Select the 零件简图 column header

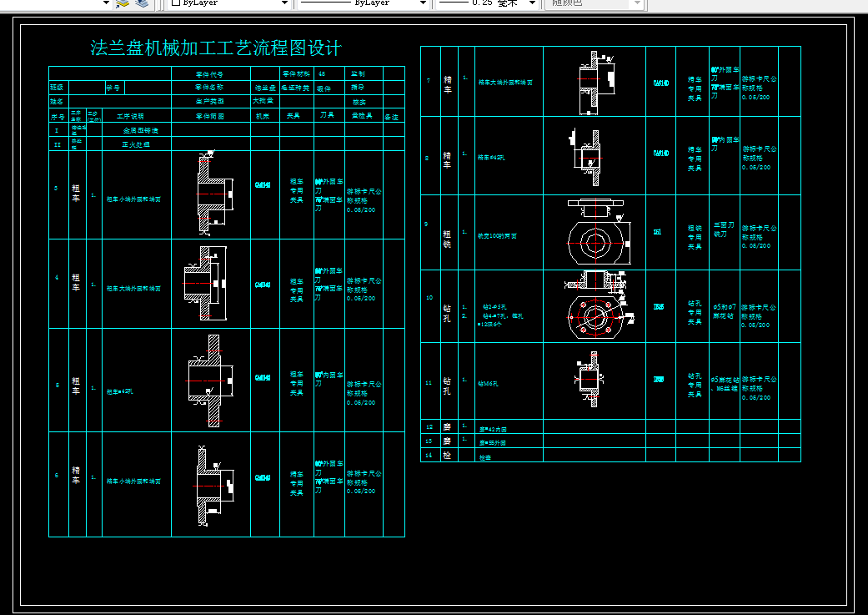(x=210, y=116)
